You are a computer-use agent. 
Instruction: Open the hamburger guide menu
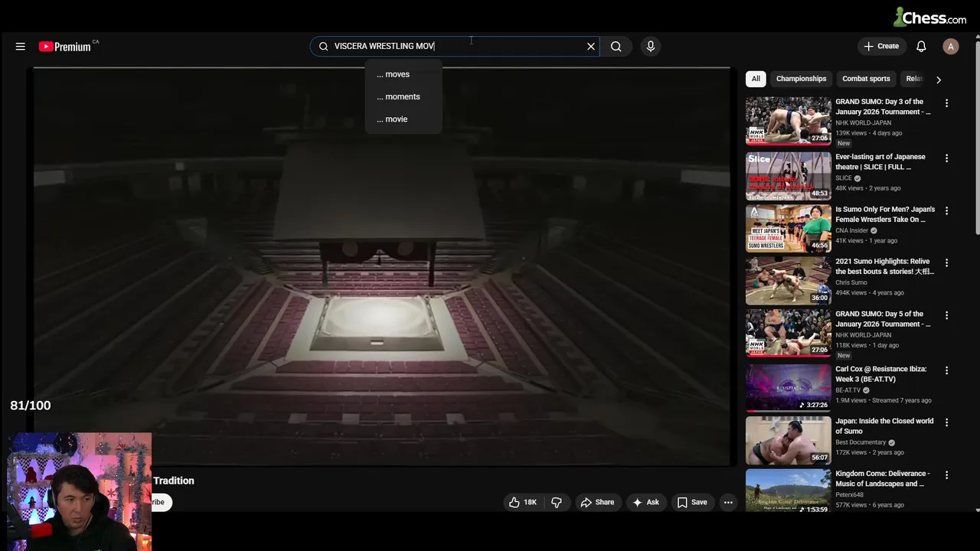21,47
